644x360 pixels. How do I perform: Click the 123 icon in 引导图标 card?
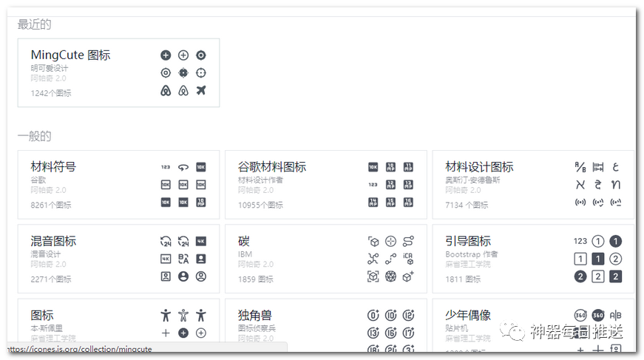pos(580,241)
